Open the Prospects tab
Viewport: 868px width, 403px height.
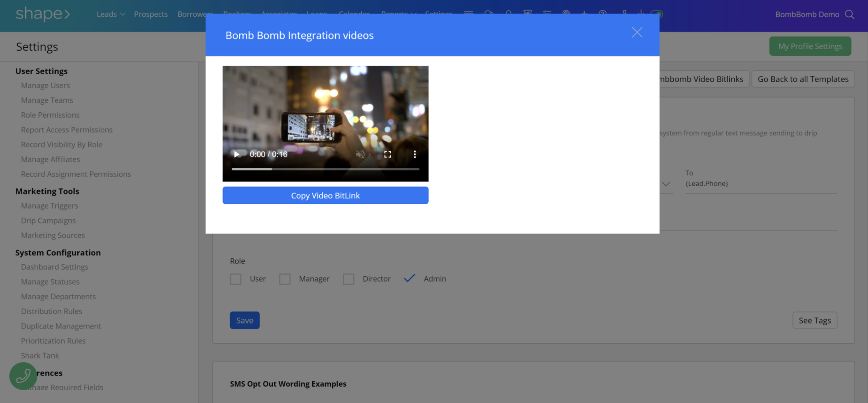151,14
